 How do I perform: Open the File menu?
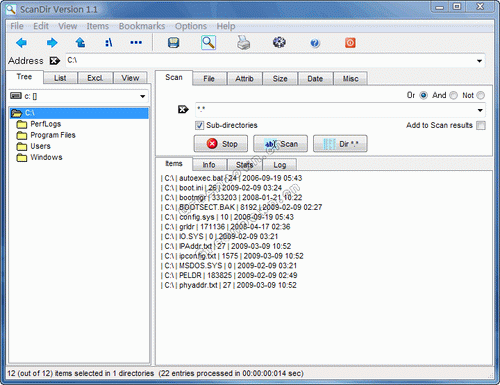(17, 26)
